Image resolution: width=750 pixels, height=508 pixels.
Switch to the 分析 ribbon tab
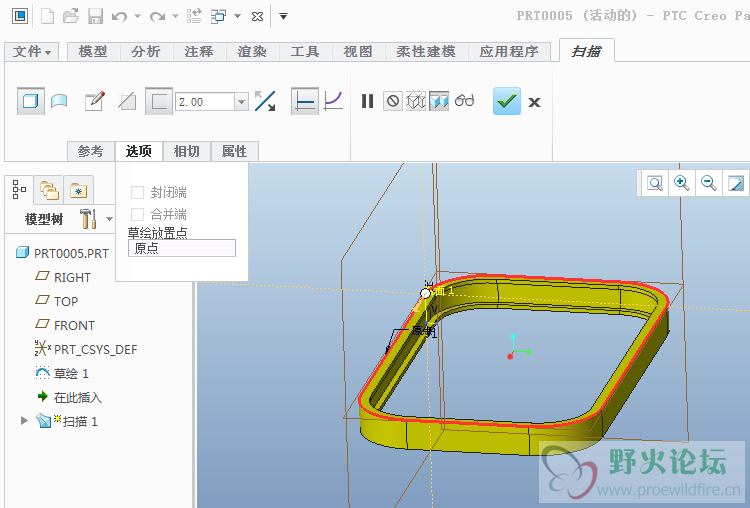pyautogui.click(x=146, y=52)
